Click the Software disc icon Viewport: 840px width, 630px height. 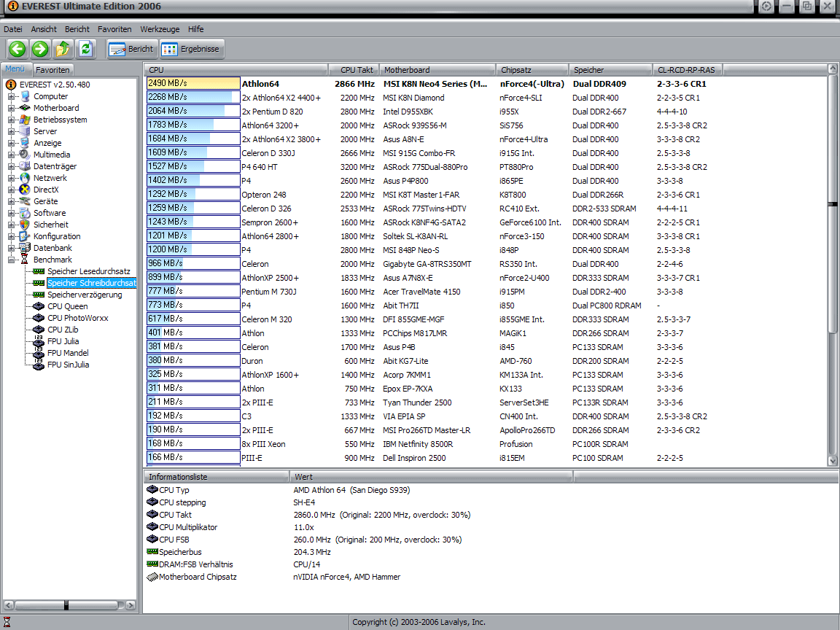click(25, 213)
